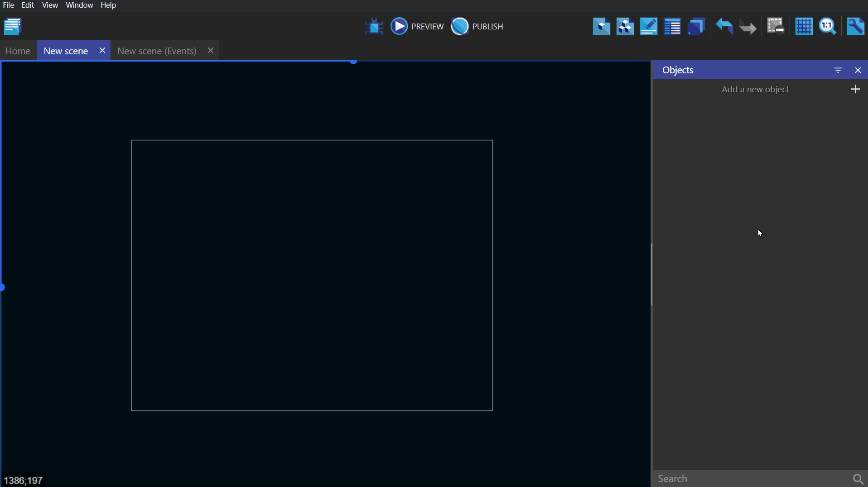
Task: Toggle the scene grid
Action: 804,26
